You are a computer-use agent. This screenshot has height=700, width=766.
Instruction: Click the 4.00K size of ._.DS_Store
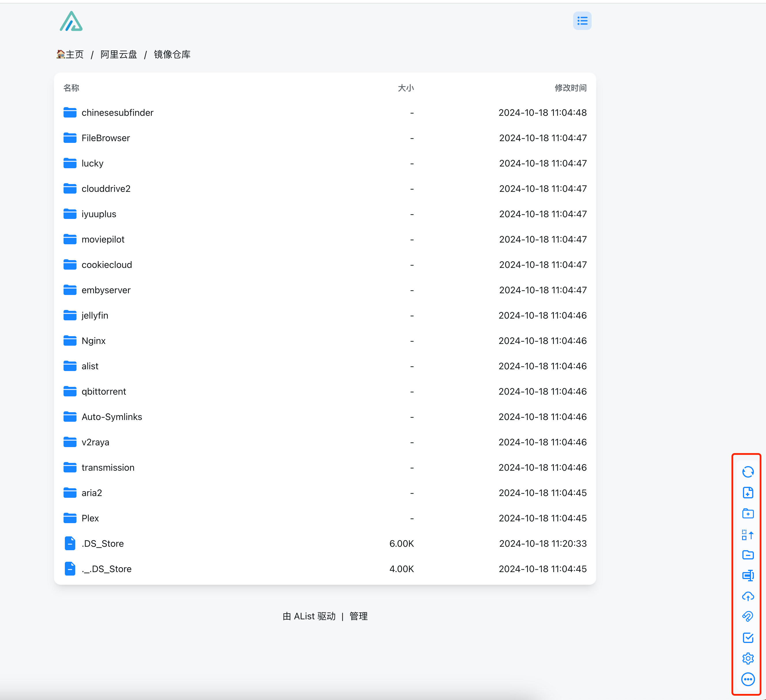point(402,569)
